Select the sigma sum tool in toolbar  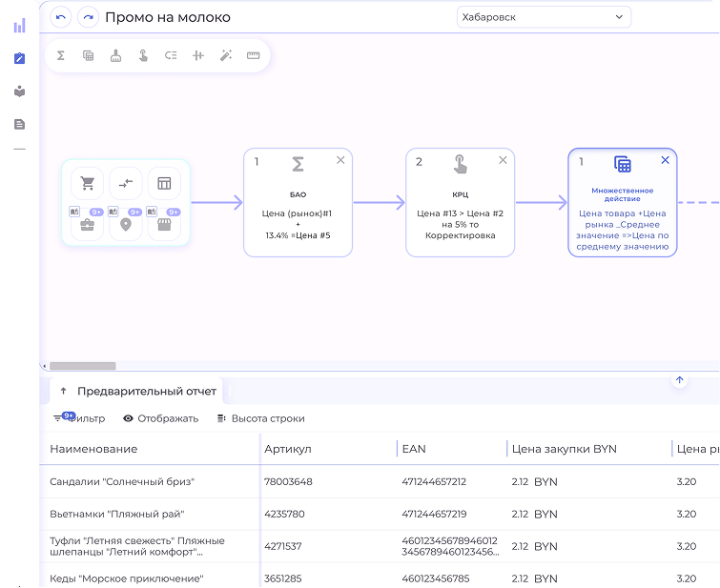pyautogui.click(x=61, y=55)
